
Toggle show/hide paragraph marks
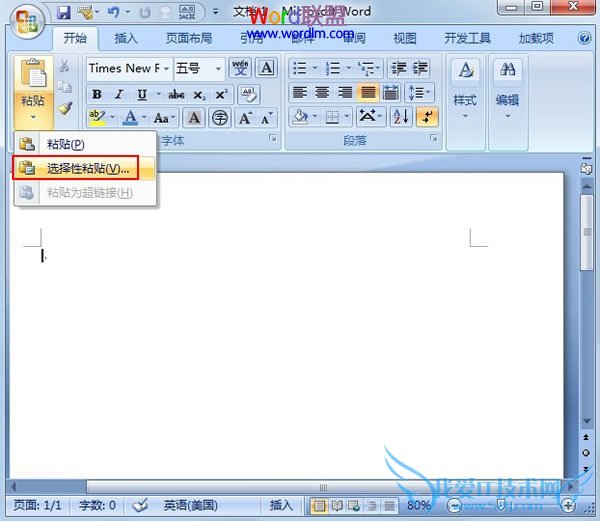click(x=427, y=116)
